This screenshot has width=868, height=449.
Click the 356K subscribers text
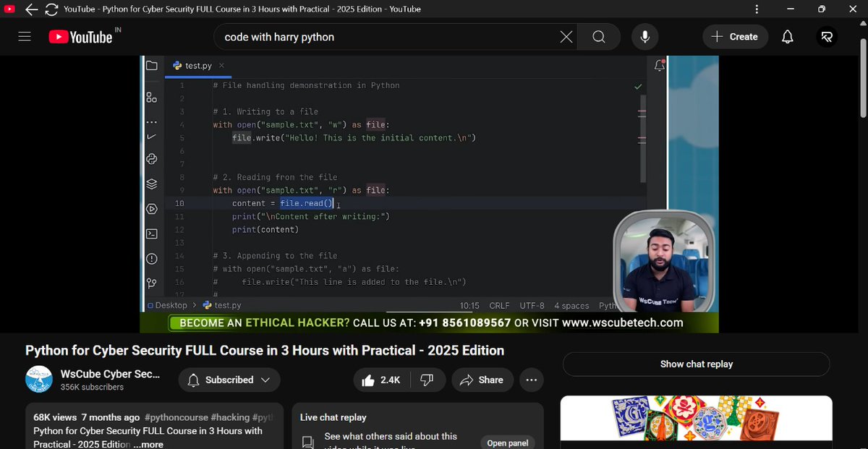92,388
